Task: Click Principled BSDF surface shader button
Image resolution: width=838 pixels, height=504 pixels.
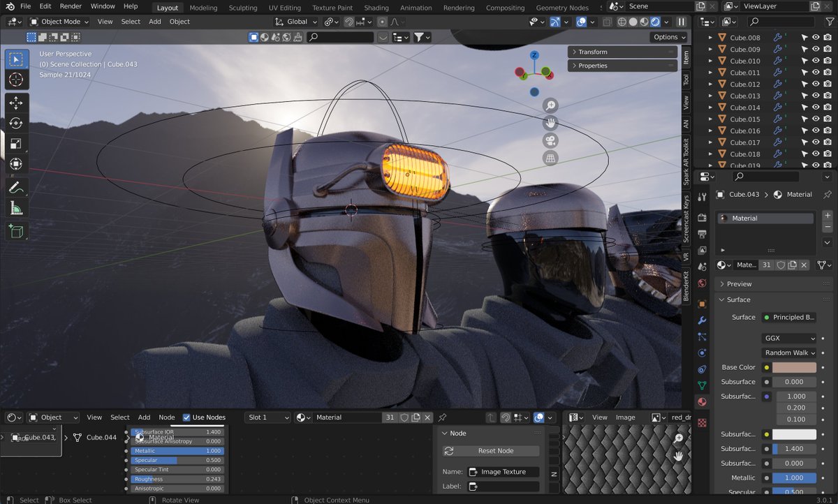Action: click(789, 317)
